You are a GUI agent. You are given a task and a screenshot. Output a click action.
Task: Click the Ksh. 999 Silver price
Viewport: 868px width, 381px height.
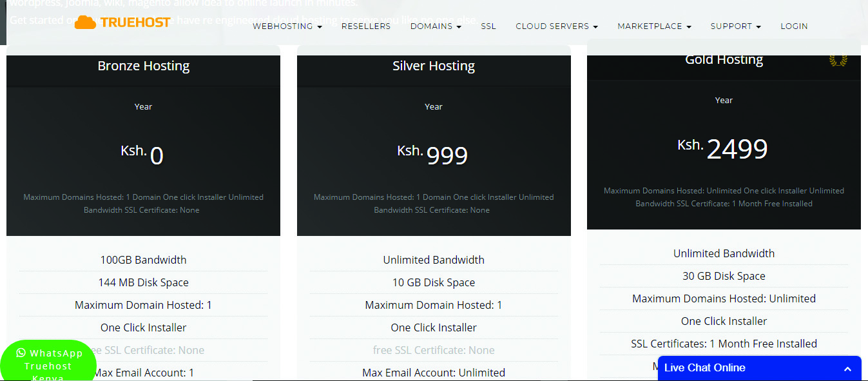(432, 154)
